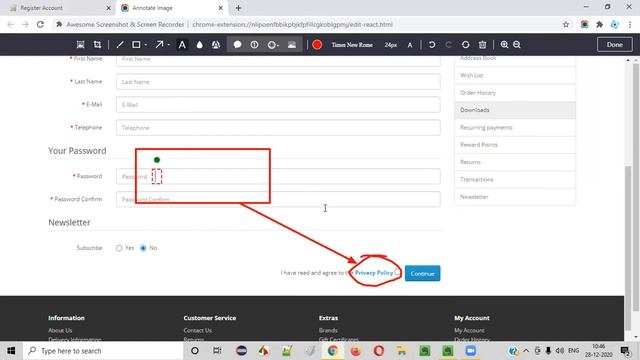Open Returns in sidebar

[x=515, y=162]
